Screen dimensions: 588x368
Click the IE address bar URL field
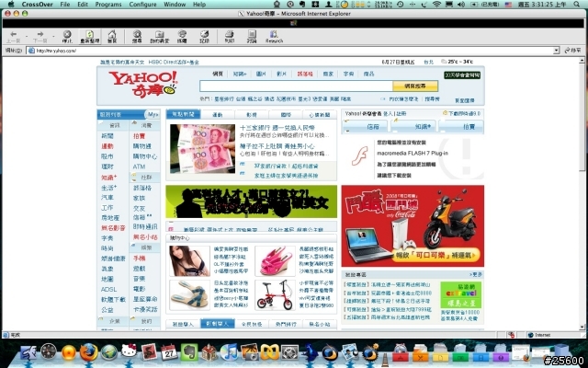[290, 51]
